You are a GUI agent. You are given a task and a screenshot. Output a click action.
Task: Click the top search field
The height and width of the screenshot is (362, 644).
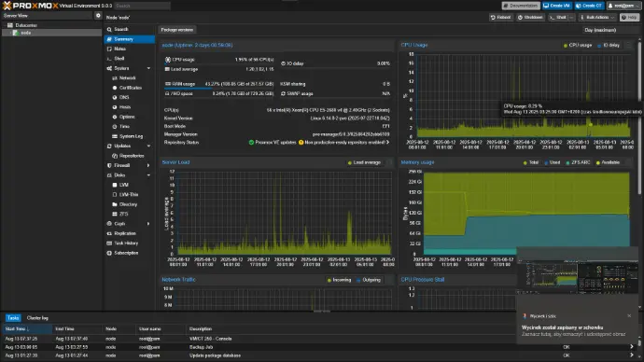[x=142, y=6]
